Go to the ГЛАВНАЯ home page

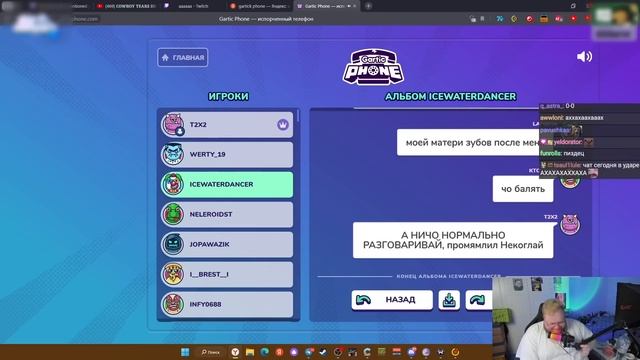pos(182,58)
